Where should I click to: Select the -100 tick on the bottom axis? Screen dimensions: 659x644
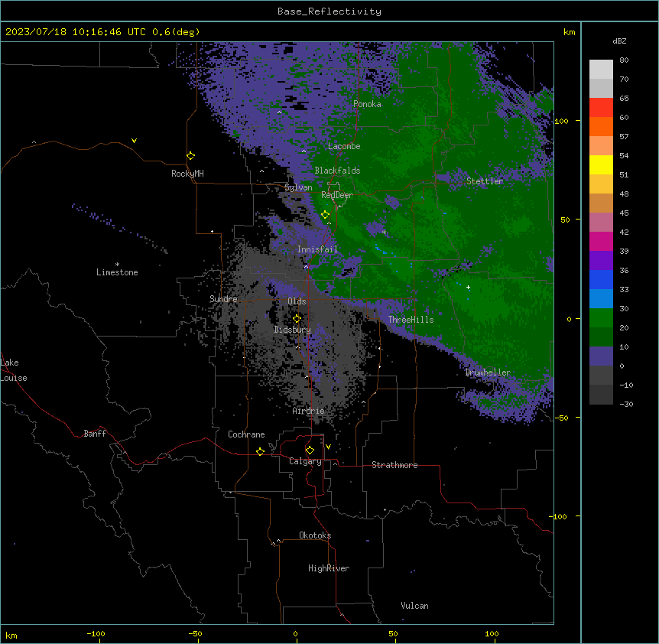pyautogui.click(x=96, y=633)
